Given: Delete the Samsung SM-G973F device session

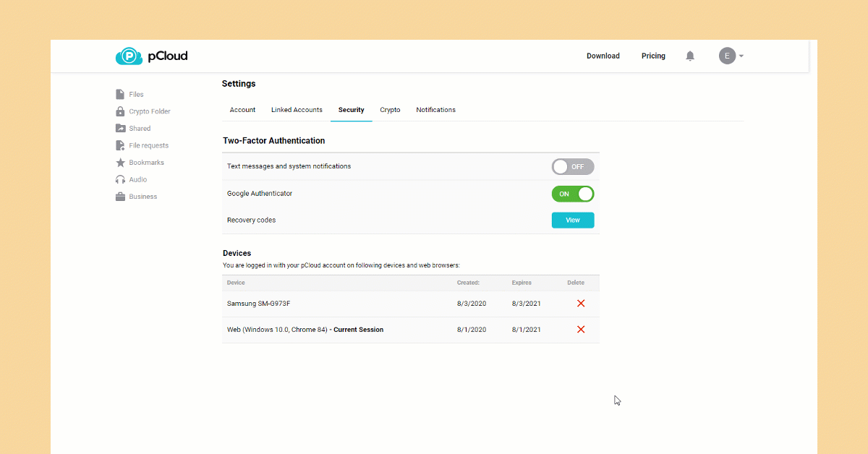Looking at the screenshot, I should coord(581,304).
